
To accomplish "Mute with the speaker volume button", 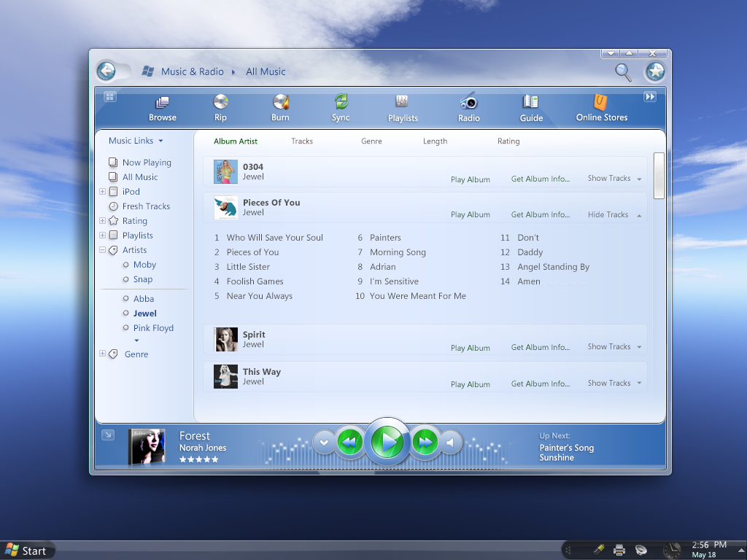I will pos(450,443).
